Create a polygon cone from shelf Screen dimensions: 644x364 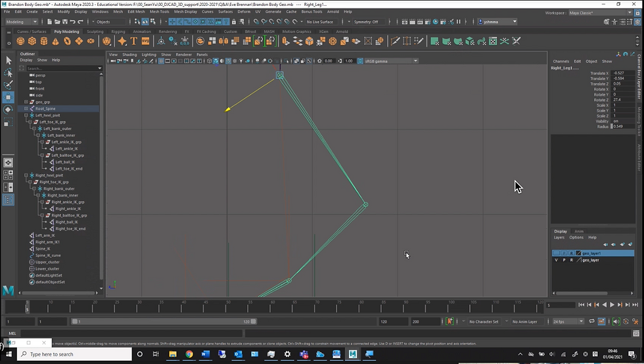pyautogui.click(x=55, y=41)
